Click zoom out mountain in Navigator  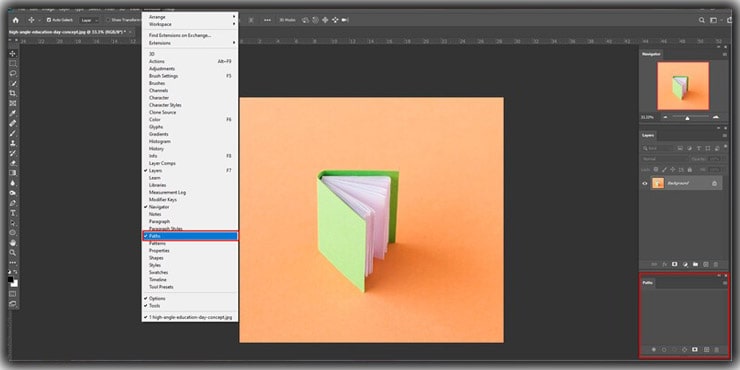pyautogui.click(x=665, y=117)
